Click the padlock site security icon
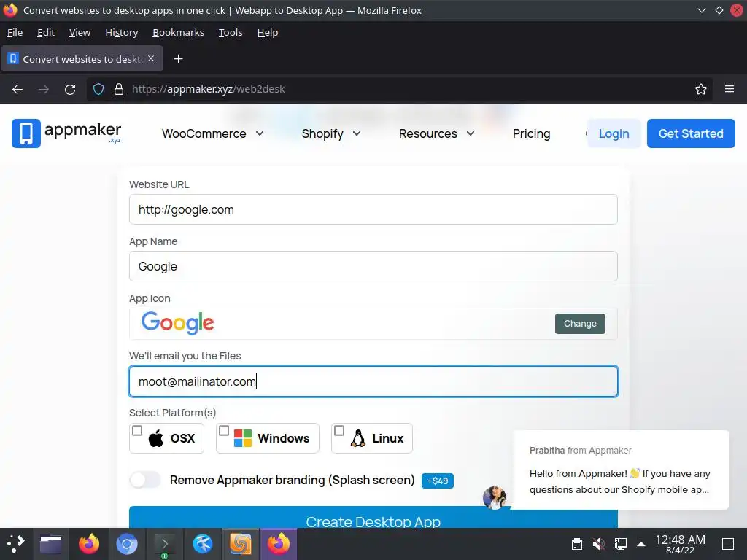This screenshot has width=747, height=560. 119,89
